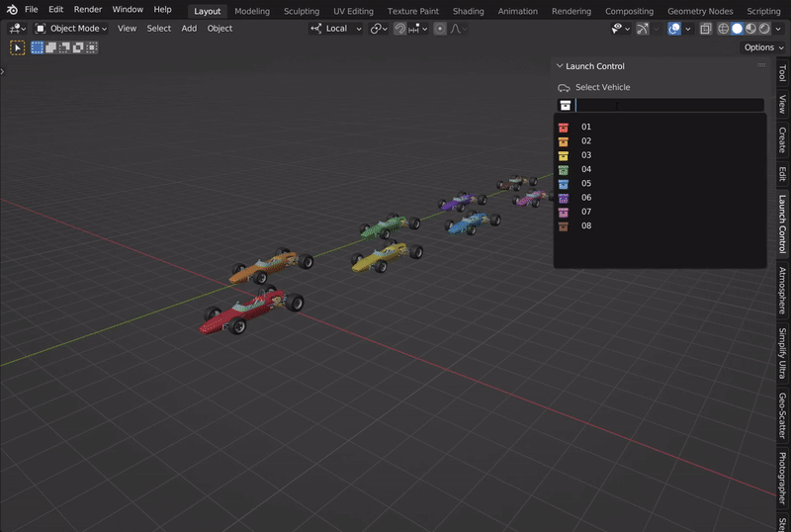This screenshot has height=532, width=791.
Task: Open the shading options dropdown arrow
Action: (x=778, y=29)
